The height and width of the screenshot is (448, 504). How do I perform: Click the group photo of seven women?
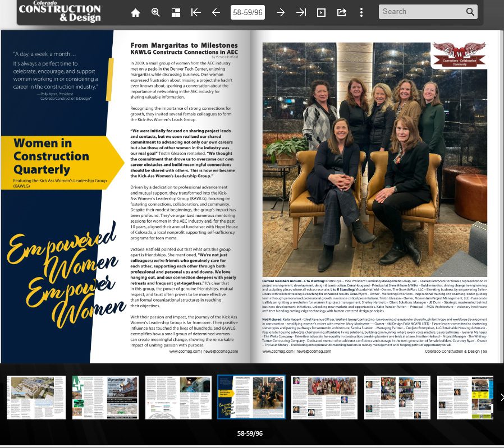tap(375, 160)
